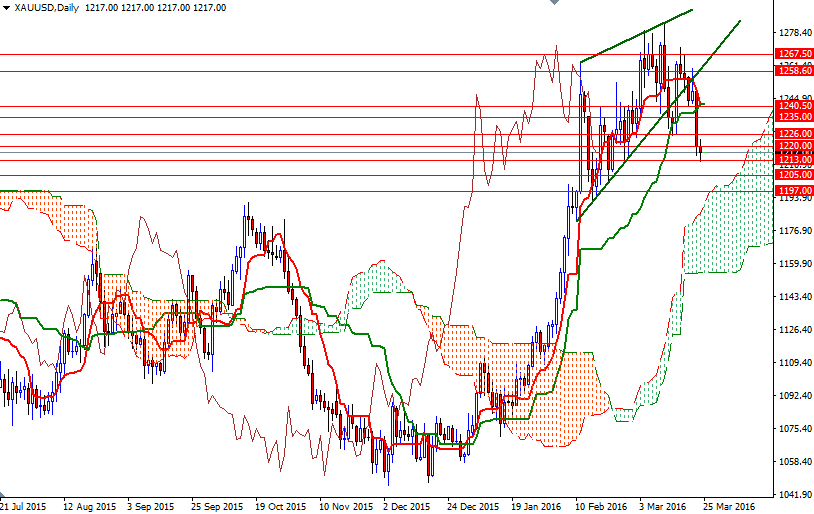Image resolution: width=814 pixels, height=514 pixels.
Task: Select the 1205.00 red price level label
Action: coord(794,175)
